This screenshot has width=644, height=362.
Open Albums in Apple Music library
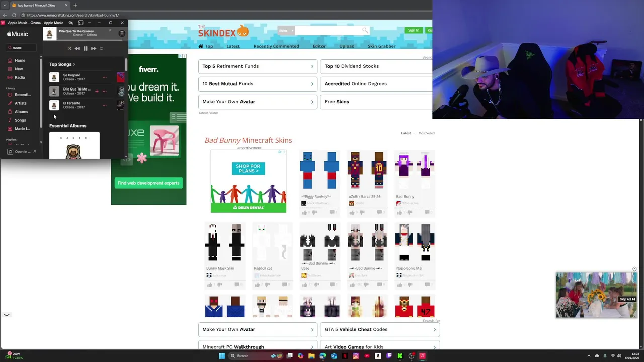tap(21, 112)
